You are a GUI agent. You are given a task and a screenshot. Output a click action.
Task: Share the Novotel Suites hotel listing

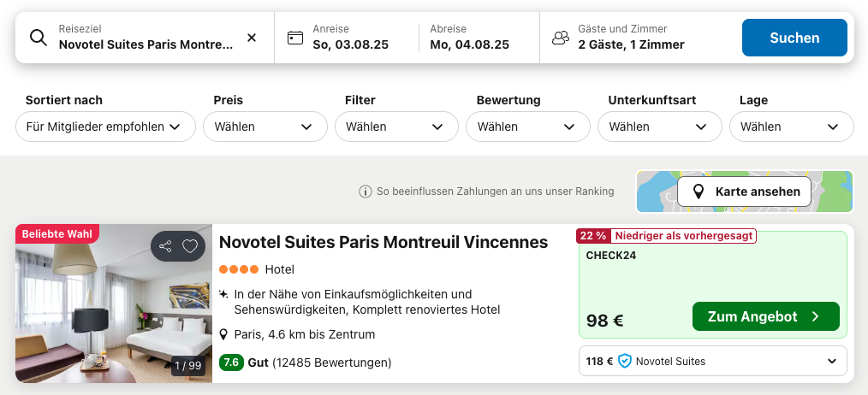point(165,246)
